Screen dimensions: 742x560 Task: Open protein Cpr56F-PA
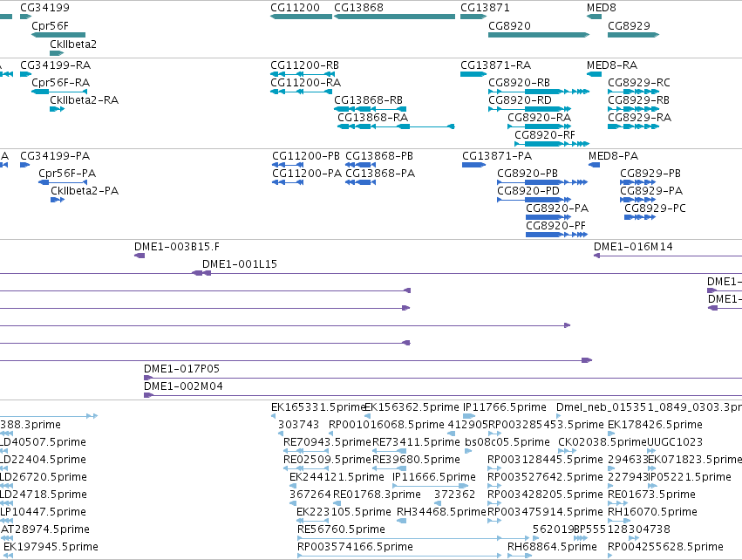67,174
